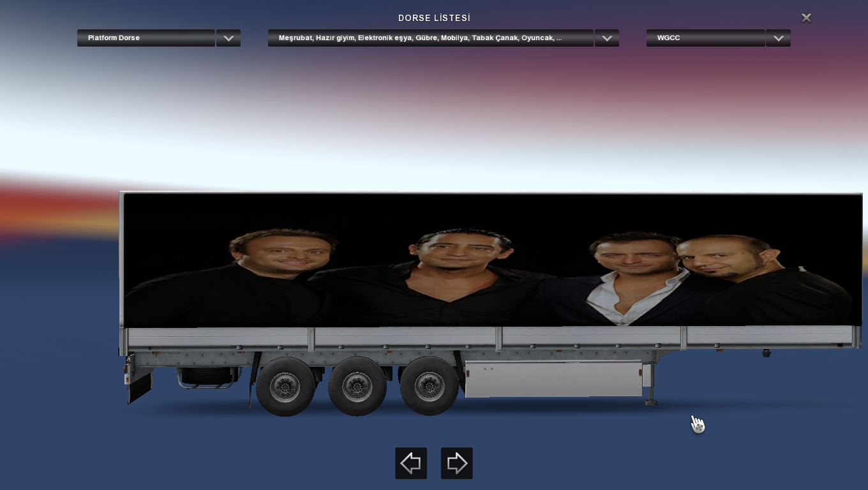Image resolution: width=868 pixels, height=490 pixels.
Task: Show the next trailer with right arrow
Action: pos(457,463)
